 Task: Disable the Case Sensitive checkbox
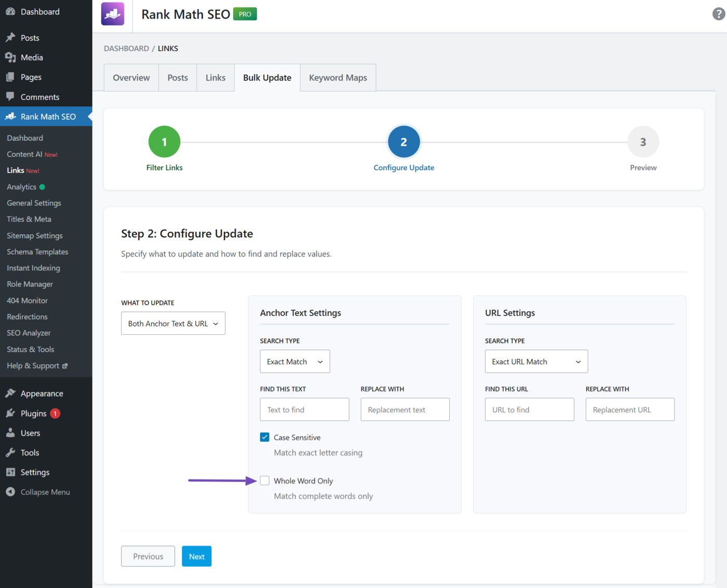pyautogui.click(x=265, y=437)
